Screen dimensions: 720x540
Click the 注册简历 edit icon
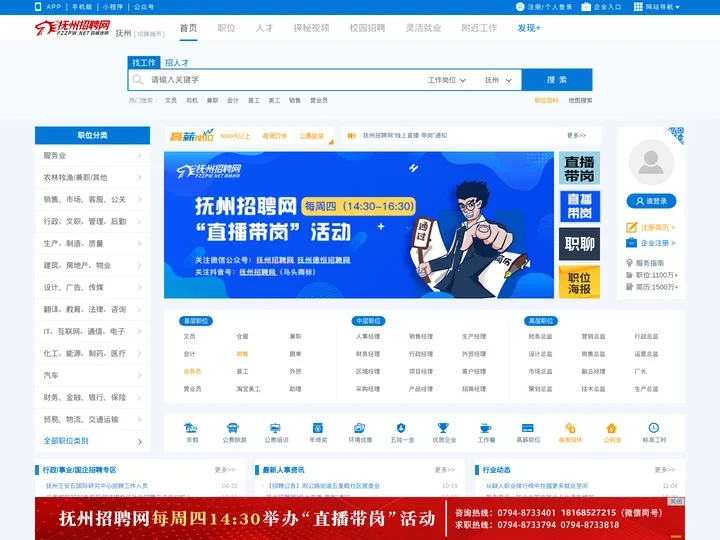(631, 227)
